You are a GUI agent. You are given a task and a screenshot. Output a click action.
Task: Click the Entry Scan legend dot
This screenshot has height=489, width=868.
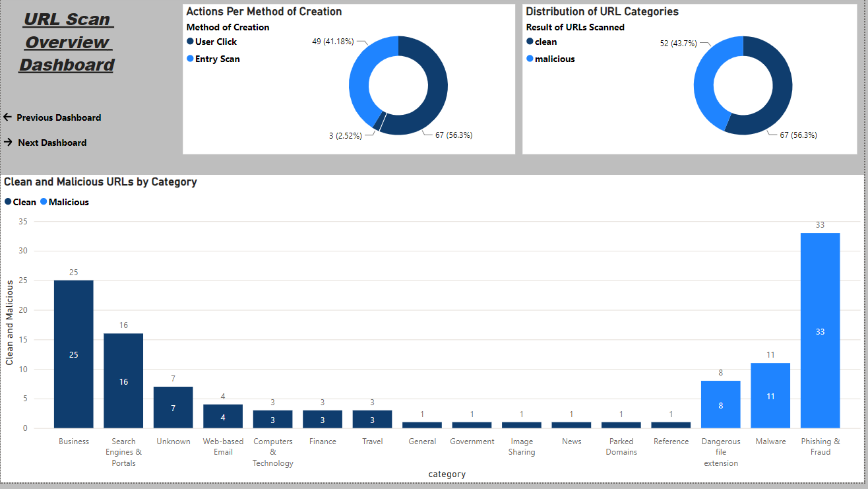[x=191, y=59]
